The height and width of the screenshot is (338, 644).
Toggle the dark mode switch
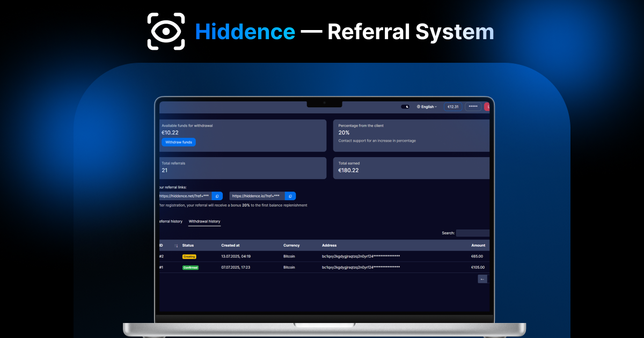click(405, 107)
